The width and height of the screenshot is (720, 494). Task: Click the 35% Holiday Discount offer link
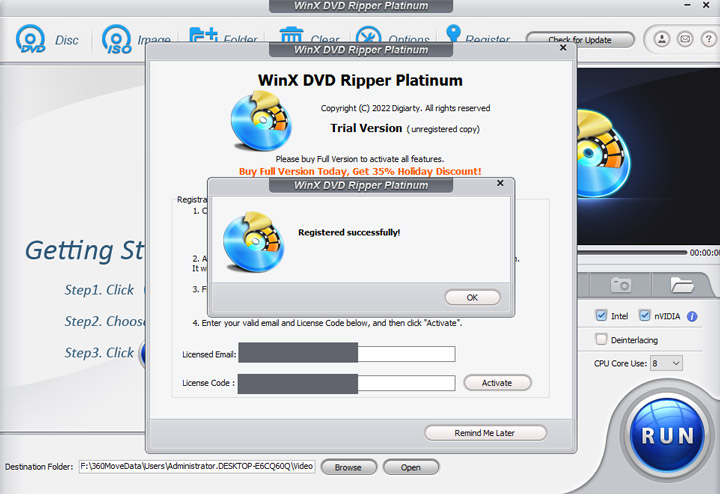coord(360,171)
